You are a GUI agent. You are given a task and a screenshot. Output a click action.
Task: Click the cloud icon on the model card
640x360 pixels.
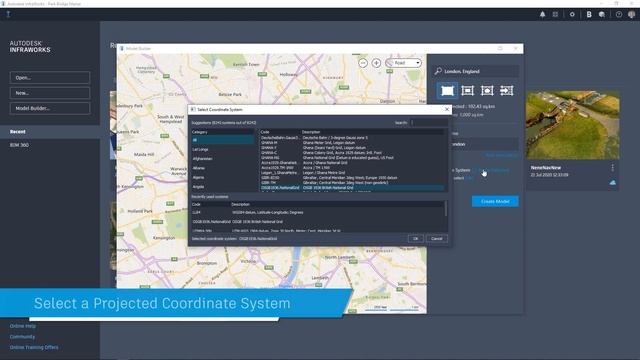tap(613, 182)
